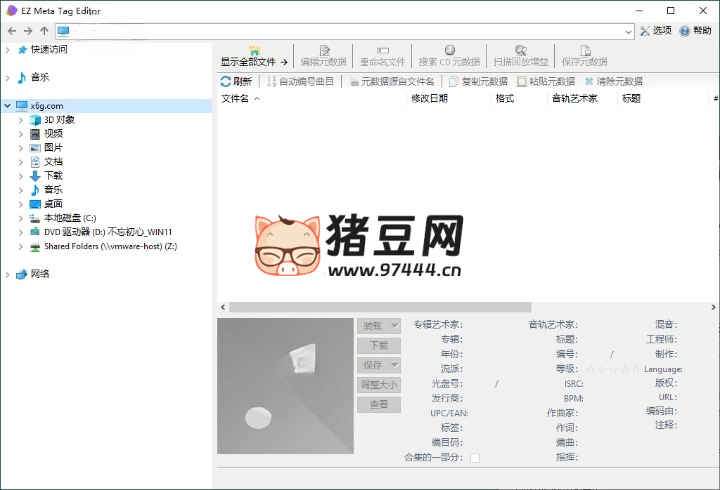Click the address bar input field
720x490 pixels.
click(x=345, y=32)
